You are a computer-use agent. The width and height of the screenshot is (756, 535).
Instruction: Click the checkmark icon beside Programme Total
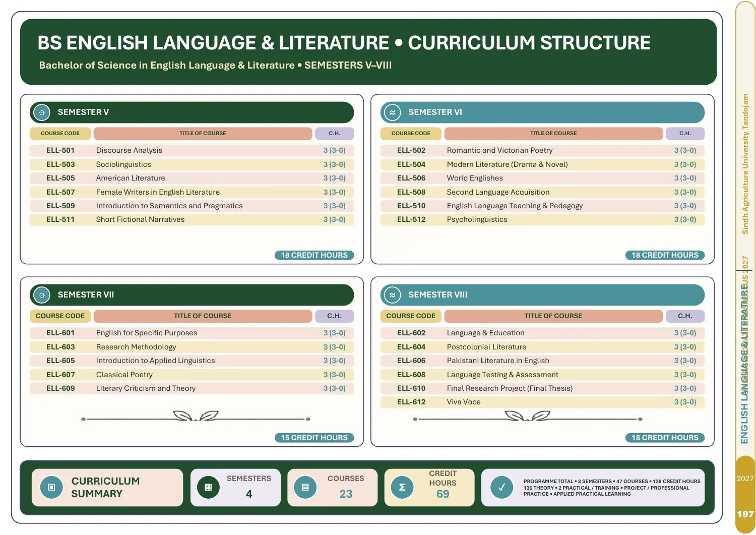(501, 488)
